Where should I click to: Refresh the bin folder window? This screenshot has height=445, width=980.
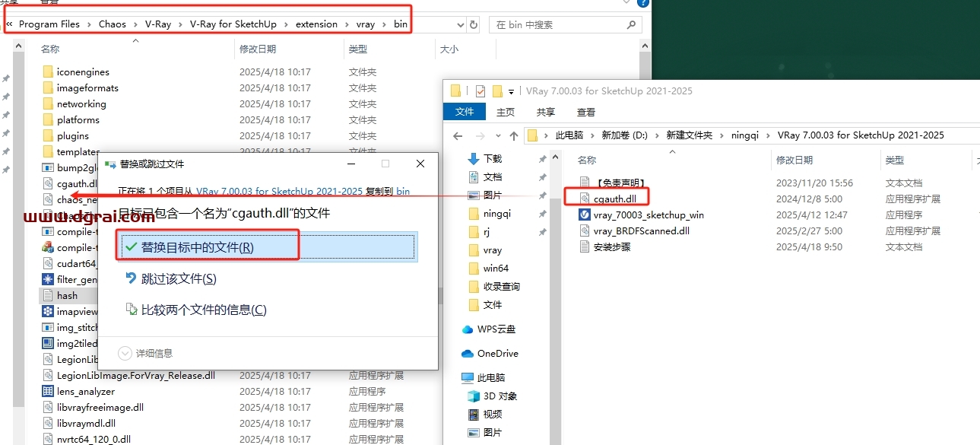[474, 24]
